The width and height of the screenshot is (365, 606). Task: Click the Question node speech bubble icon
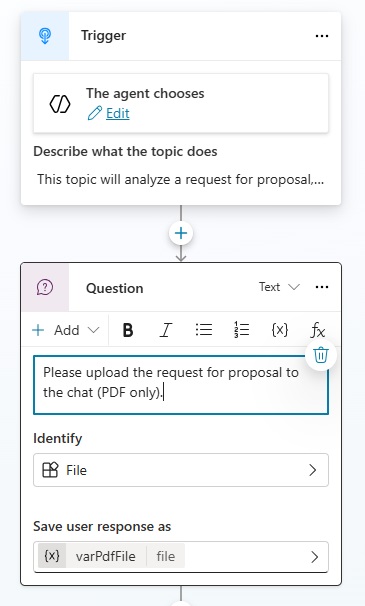[x=45, y=288]
